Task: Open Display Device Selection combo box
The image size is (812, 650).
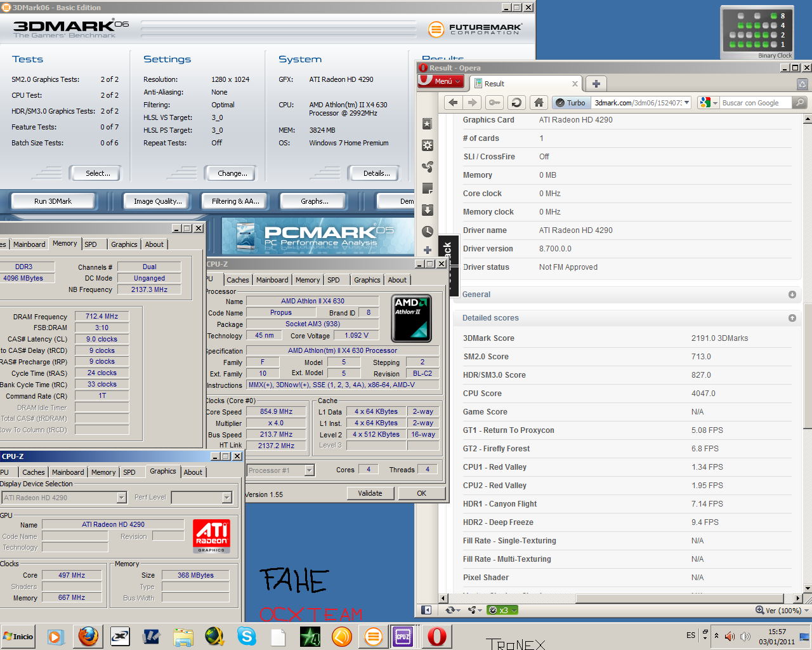Action: point(64,498)
